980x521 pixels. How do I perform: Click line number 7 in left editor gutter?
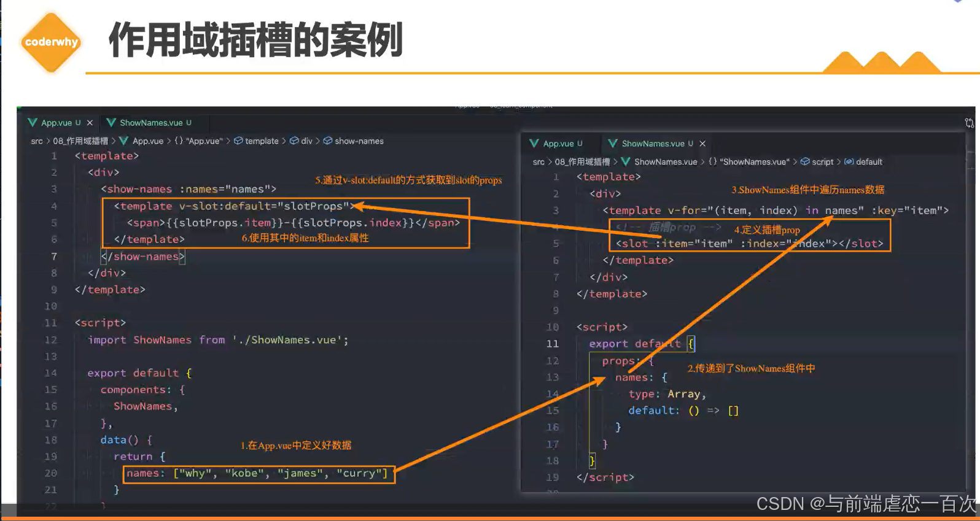click(54, 257)
